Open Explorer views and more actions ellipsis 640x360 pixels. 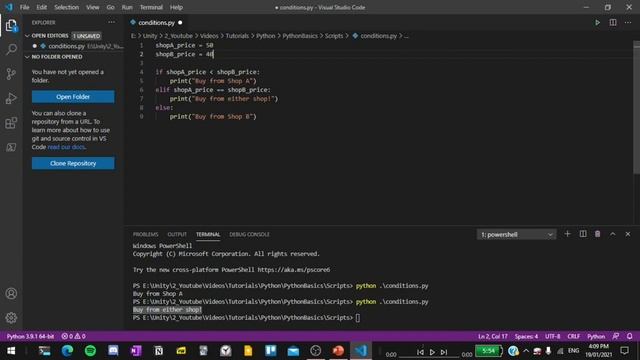111,22
